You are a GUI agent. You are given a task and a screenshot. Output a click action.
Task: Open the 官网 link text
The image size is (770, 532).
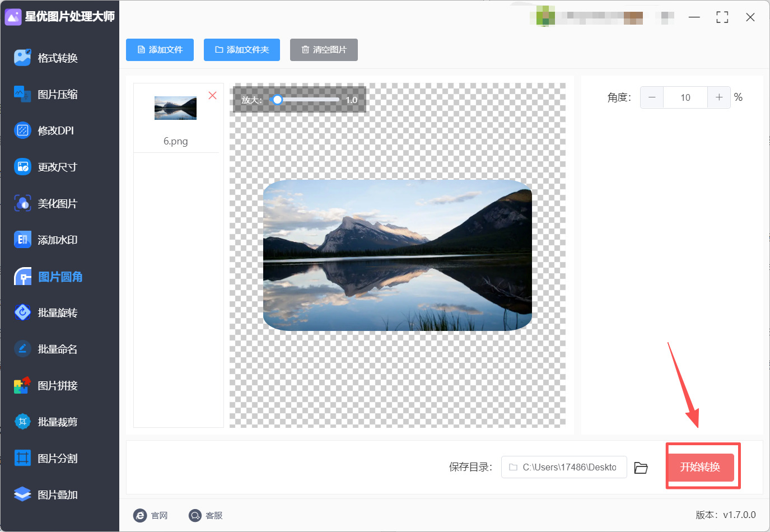(160, 515)
